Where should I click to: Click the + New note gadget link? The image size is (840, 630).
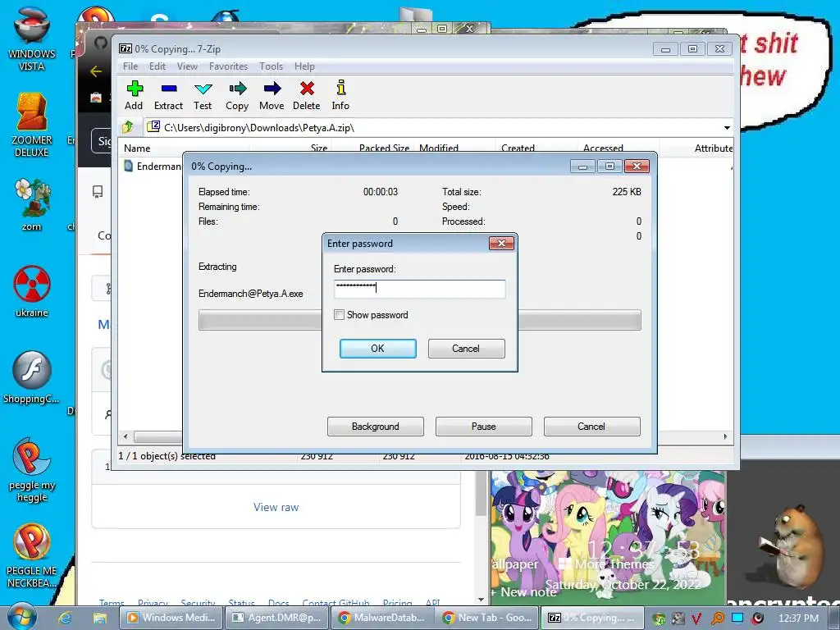click(x=523, y=592)
